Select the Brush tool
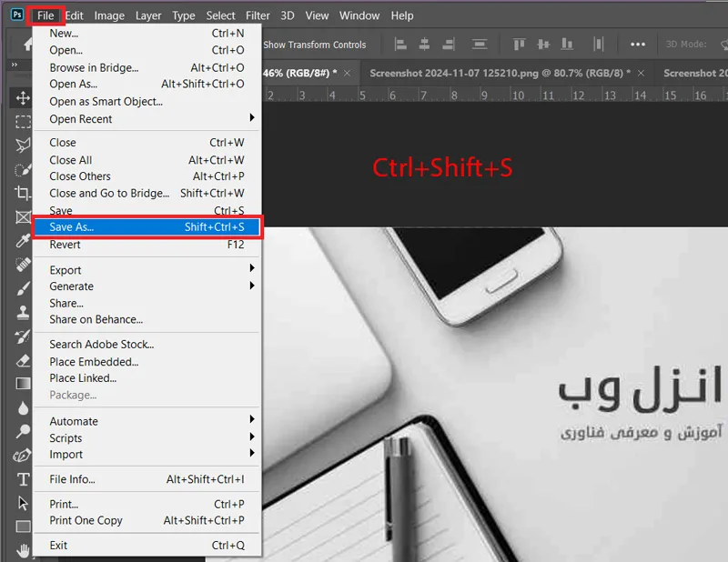 (23, 288)
